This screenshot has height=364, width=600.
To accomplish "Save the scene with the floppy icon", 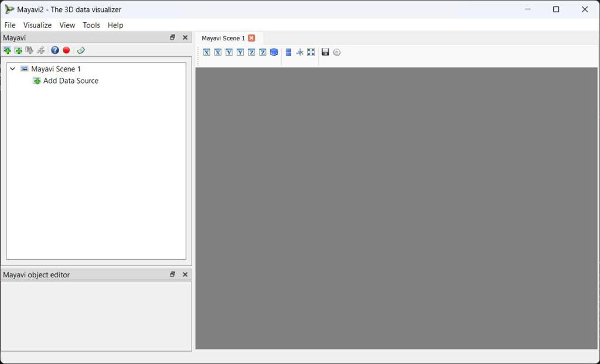I will click(325, 52).
